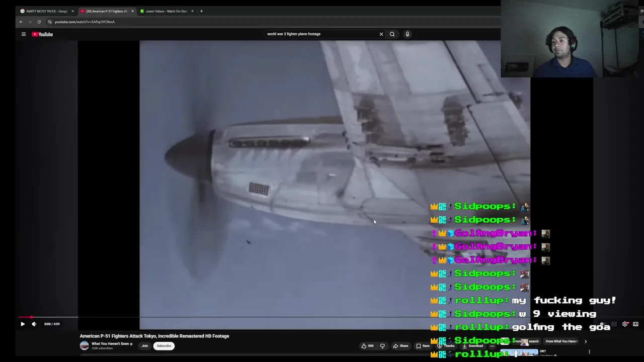
Task: Open the YouTube guide hamburger menu
Action: [x=23, y=34]
